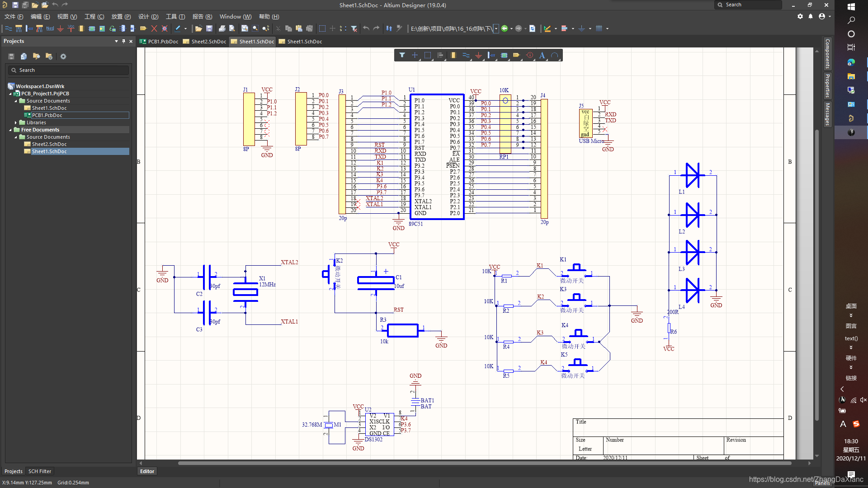This screenshot has height=488, width=868.
Task: Open the drawing tools pencil dropdown arrow
Action: coord(185,28)
